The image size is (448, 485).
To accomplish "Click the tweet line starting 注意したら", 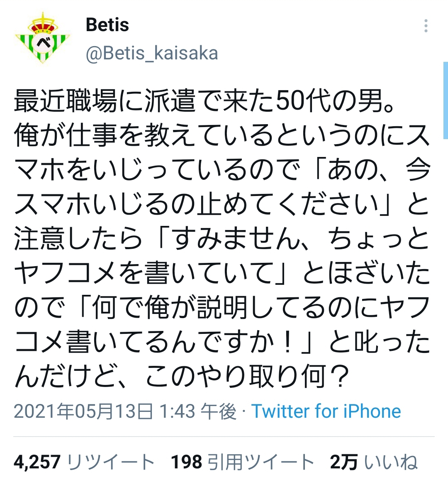I will coord(222,239).
